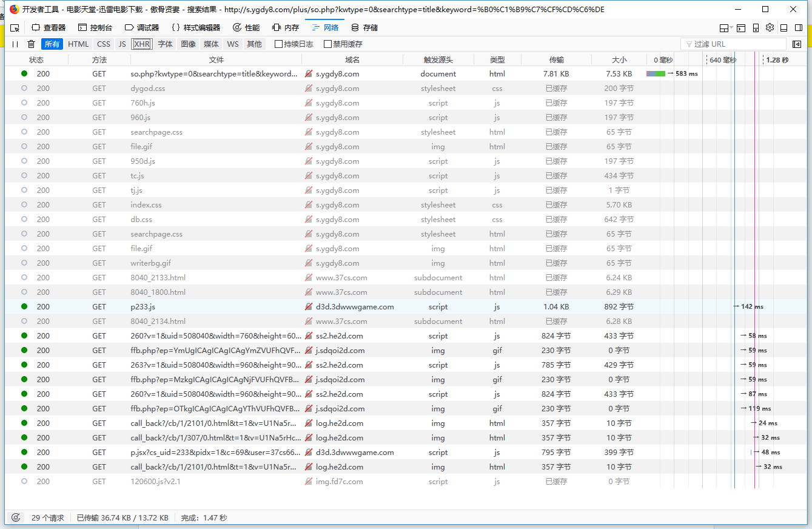Click the 1.28 秒 timeline header
812x529 pixels.
[777, 60]
